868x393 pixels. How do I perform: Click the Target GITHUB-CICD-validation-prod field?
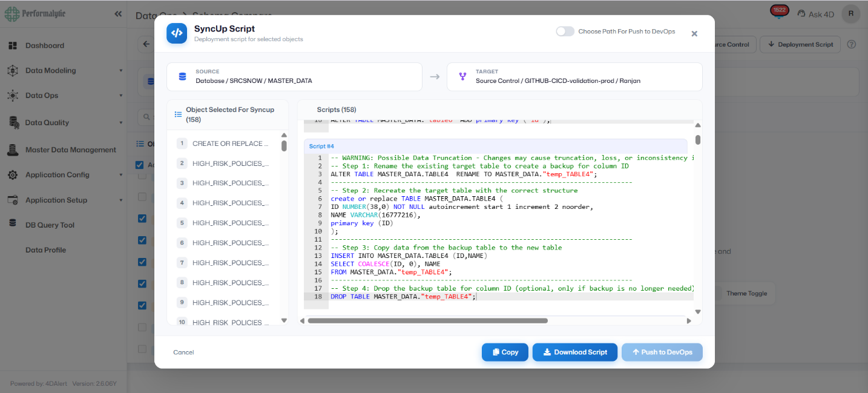point(574,76)
